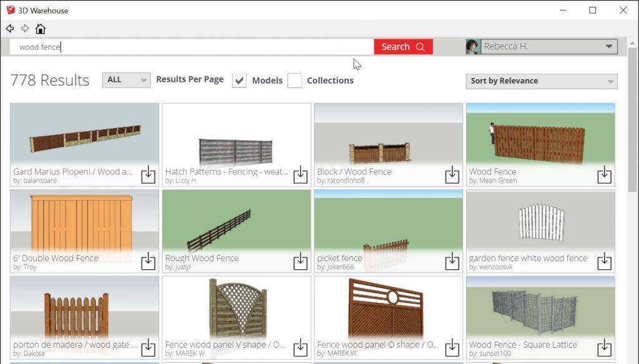Go to the 3D Warehouse home icon
The width and height of the screenshot is (639, 364).
41,29
